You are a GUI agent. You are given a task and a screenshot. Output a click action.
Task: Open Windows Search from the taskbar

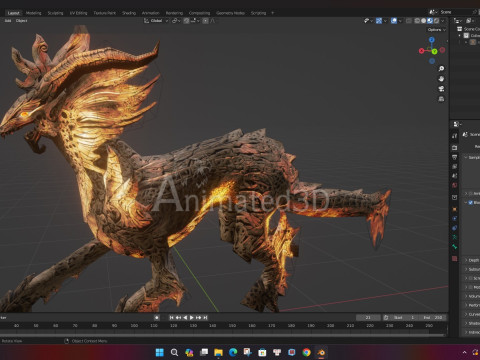(x=174, y=352)
